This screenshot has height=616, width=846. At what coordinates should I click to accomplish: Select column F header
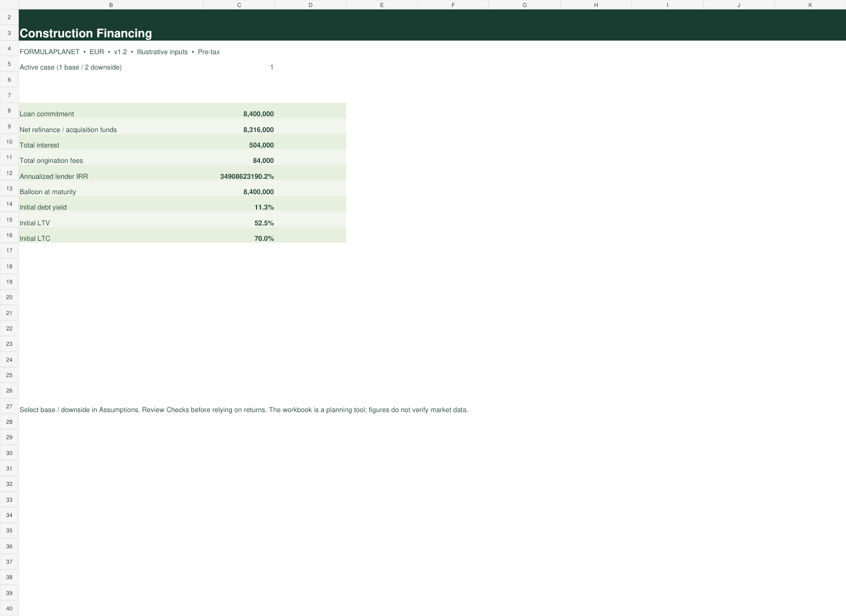453,5
